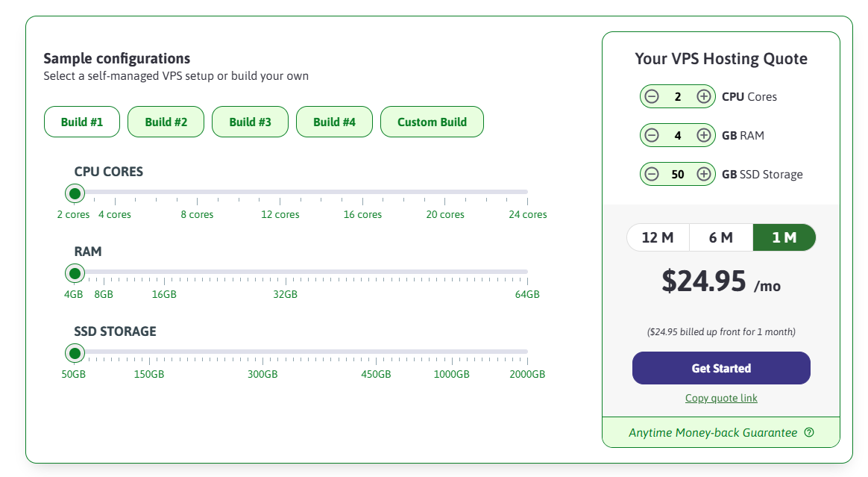The image size is (868, 477).
Task: Click the SSD Storage value field
Action: click(677, 174)
